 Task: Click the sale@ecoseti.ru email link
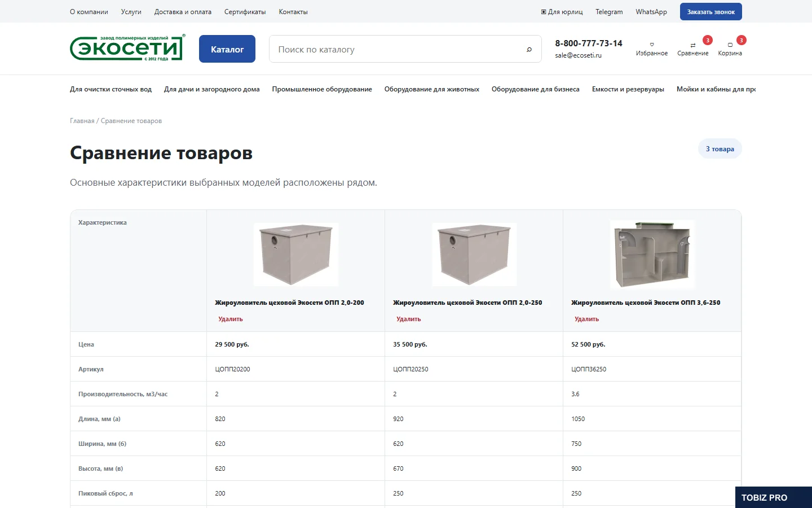(x=578, y=55)
